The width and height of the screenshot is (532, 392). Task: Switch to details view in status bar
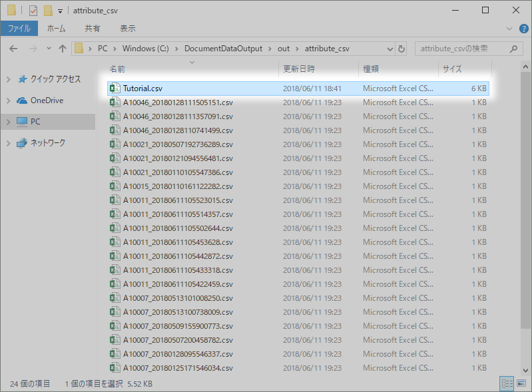click(x=506, y=383)
